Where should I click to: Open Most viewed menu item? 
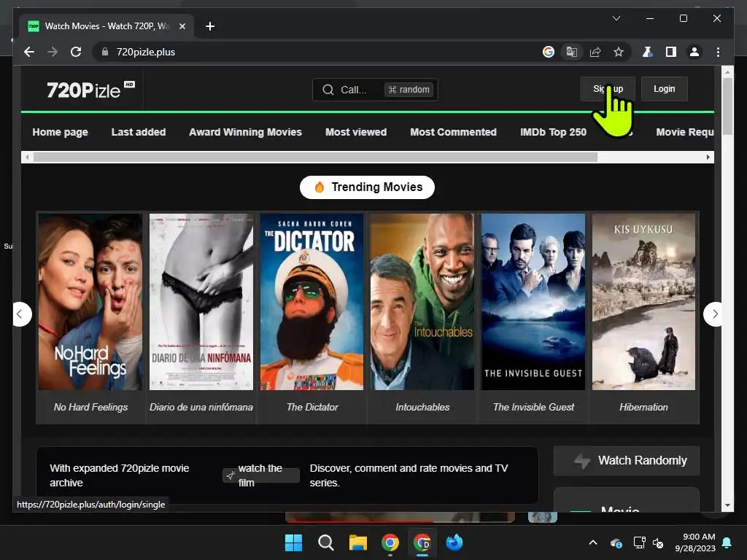[356, 132]
